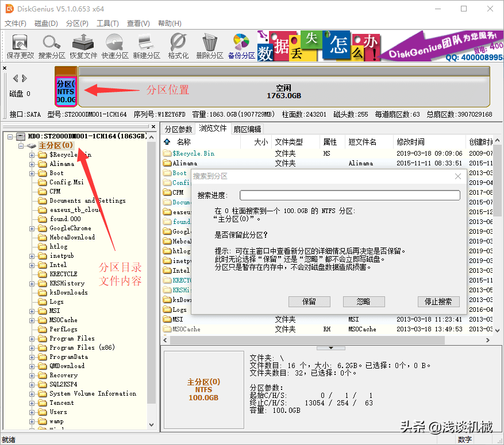This screenshot has height=445, width=504.
Task: Open the 文件(F) menu
Action: 15,24
